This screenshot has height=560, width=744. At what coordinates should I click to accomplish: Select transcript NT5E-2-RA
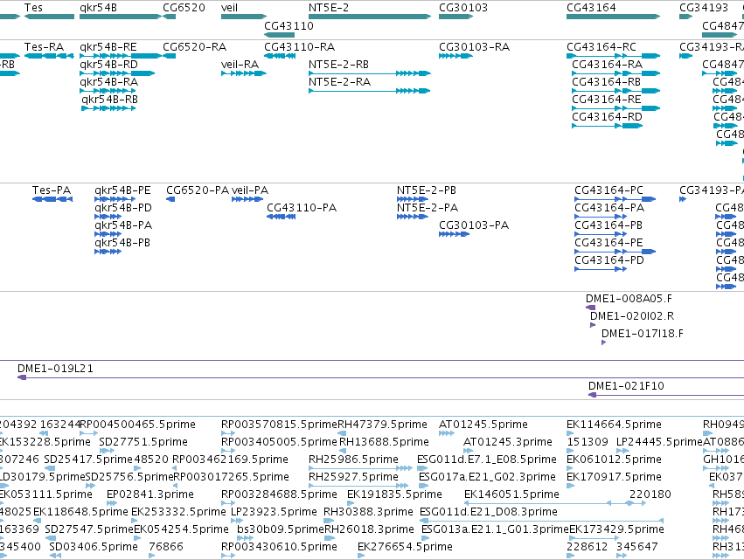[370, 91]
